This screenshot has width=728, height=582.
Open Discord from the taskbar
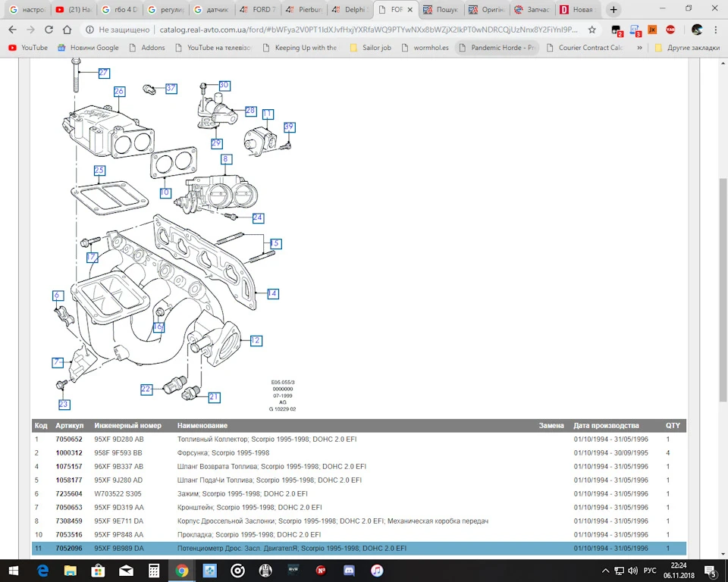pos(349,571)
